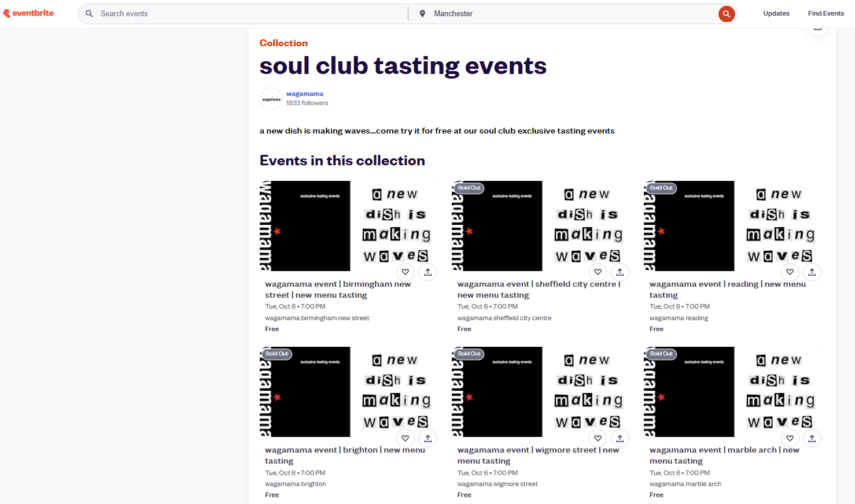
Task: Share the brighton new menu tasting event
Action: click(428, 438)
